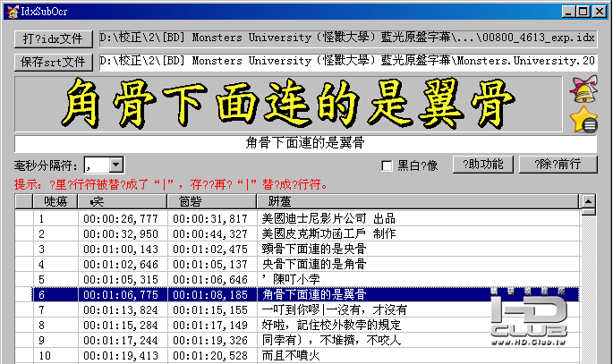Open the 毫秒分隔符 dropdown
The height and width of the screenshot is (364, 613).
click(115, 165)
